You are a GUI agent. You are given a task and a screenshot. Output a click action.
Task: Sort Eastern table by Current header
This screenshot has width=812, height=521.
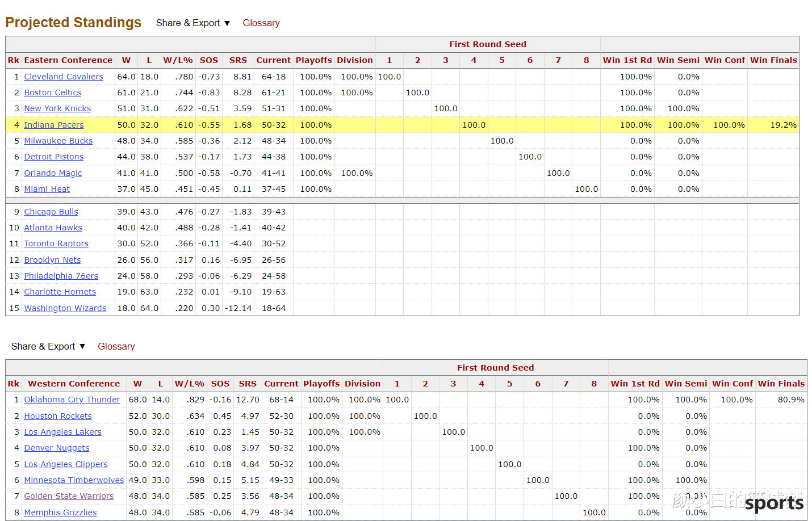tap(273, 60)
